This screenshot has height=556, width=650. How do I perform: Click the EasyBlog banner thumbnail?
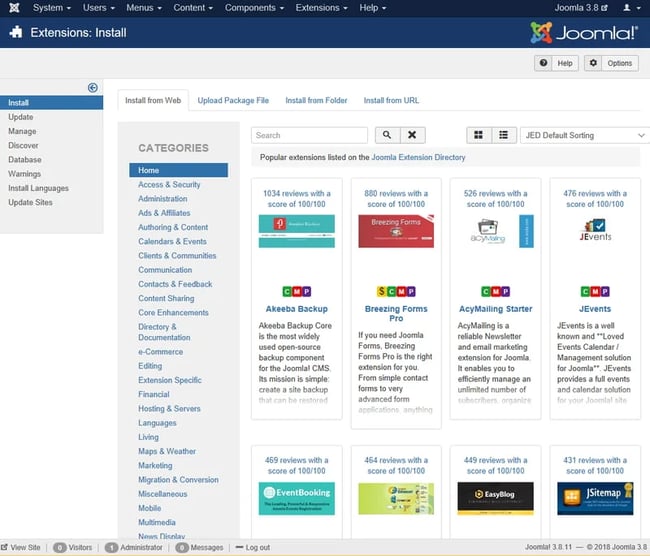495,498
